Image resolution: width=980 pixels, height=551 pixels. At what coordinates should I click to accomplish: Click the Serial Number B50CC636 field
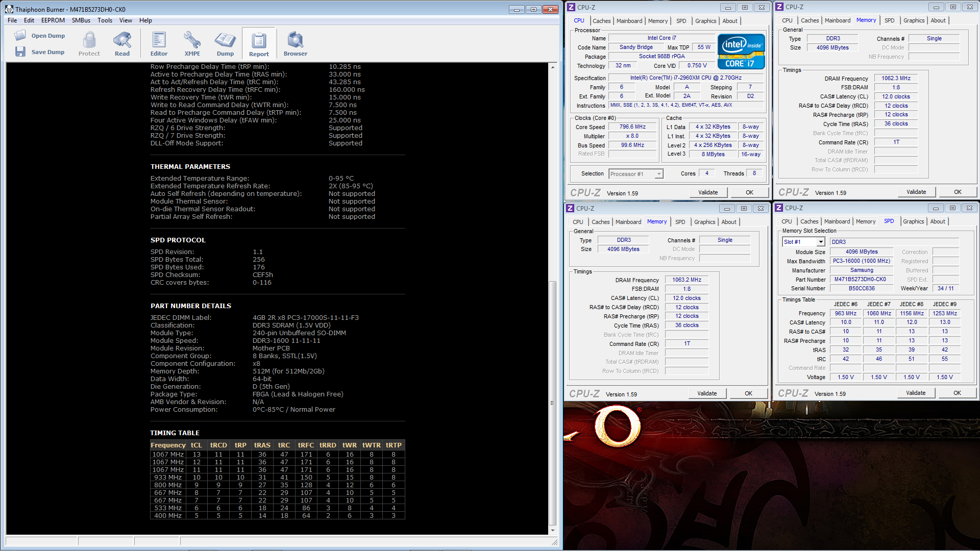[x=862, y=288]
